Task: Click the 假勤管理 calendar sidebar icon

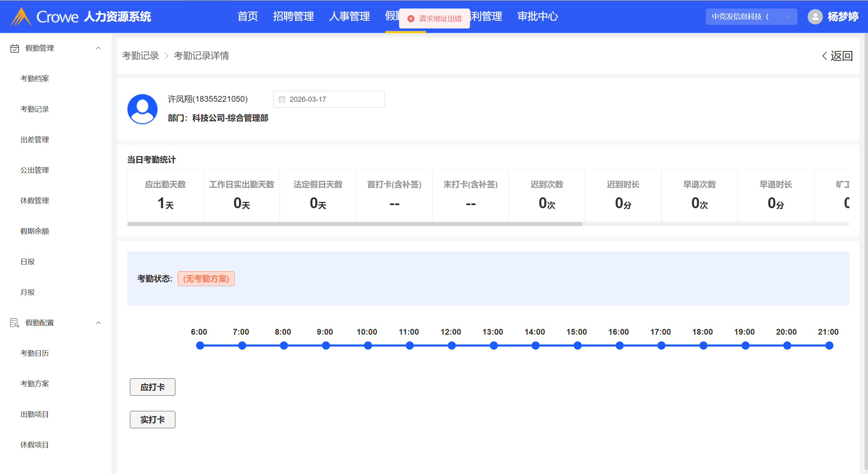Action: pos(14,48)
